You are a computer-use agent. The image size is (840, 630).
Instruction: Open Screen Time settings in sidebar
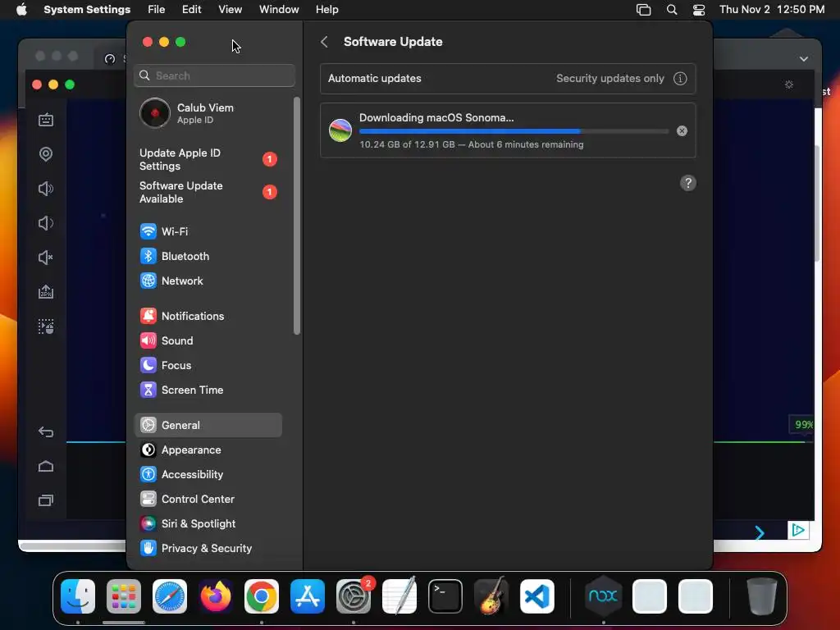click(208, 390)
